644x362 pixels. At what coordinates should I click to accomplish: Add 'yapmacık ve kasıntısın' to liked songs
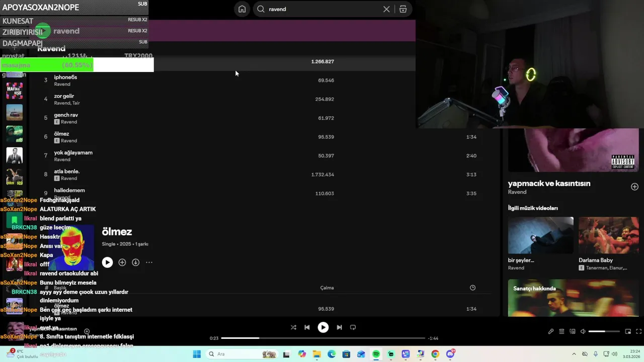pyautogui.click(x=634, y=187)
